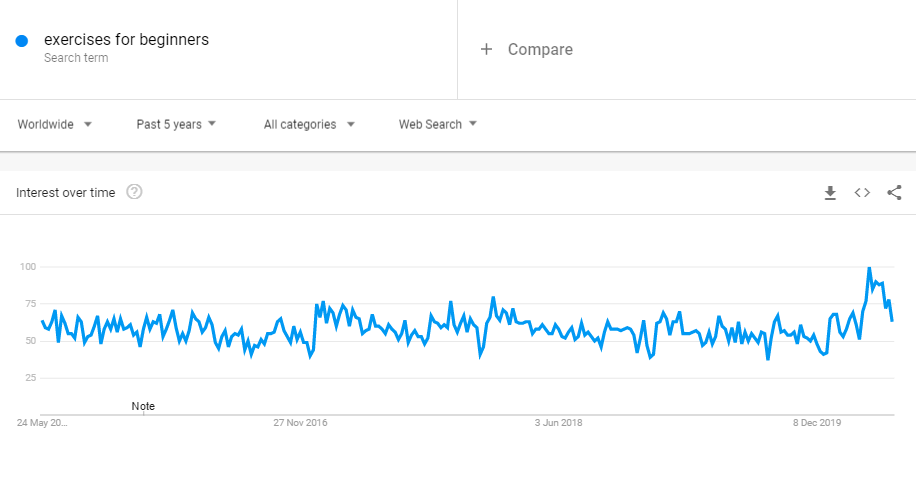Viewport: 916px width, 482px height.
Task: Select the highest peak on the trend line
Action: [x=869, y=268]
